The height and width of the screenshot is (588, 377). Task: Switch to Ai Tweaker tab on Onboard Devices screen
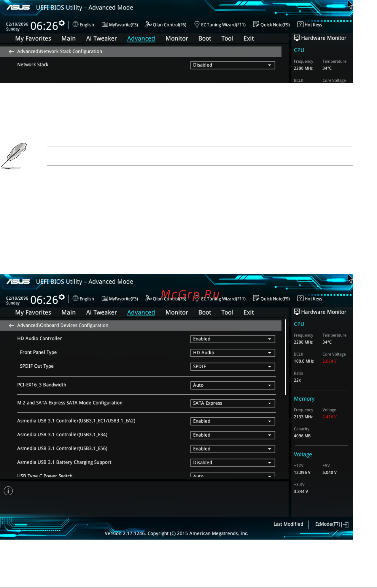tap(101, 312)
